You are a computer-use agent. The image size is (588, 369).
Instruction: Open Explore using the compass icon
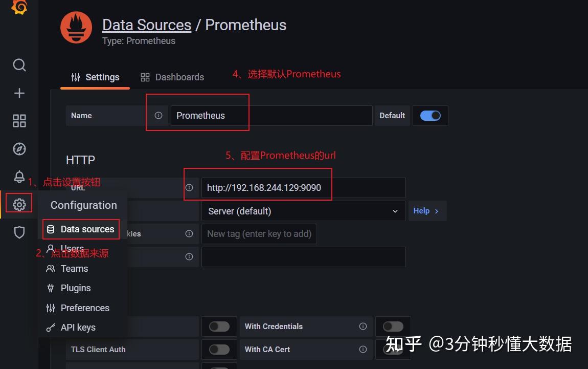tap(19, 148)
